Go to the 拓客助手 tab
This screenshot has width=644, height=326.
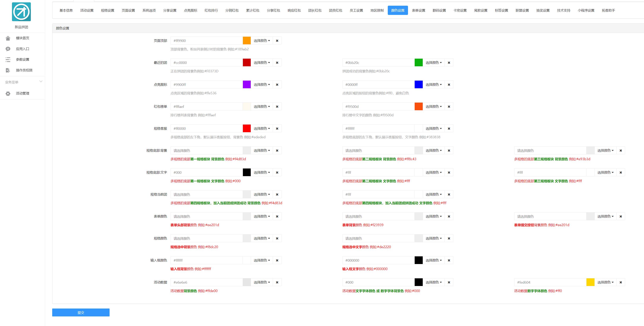coord(608,10)
